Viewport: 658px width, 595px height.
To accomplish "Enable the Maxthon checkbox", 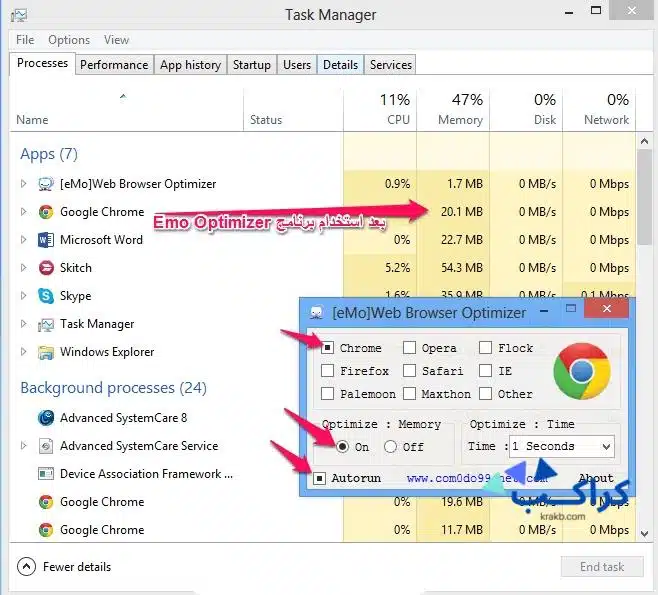I will tap(409, 394).
